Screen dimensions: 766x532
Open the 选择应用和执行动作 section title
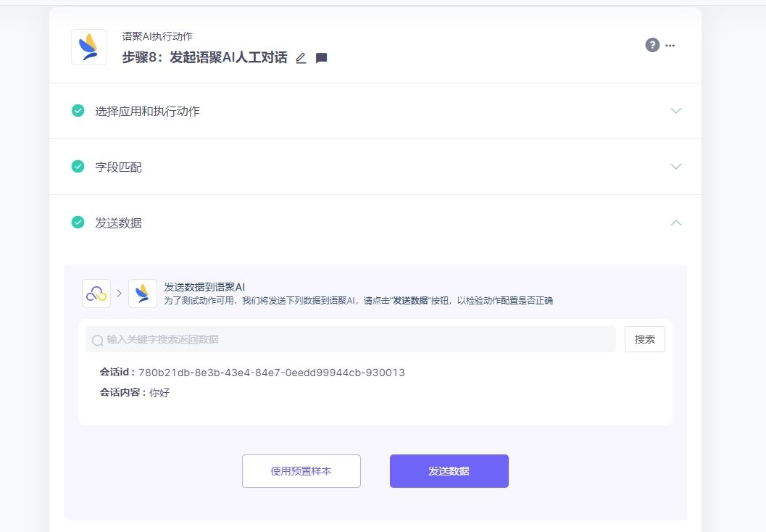pyautogui.click(x=148, y=112)
